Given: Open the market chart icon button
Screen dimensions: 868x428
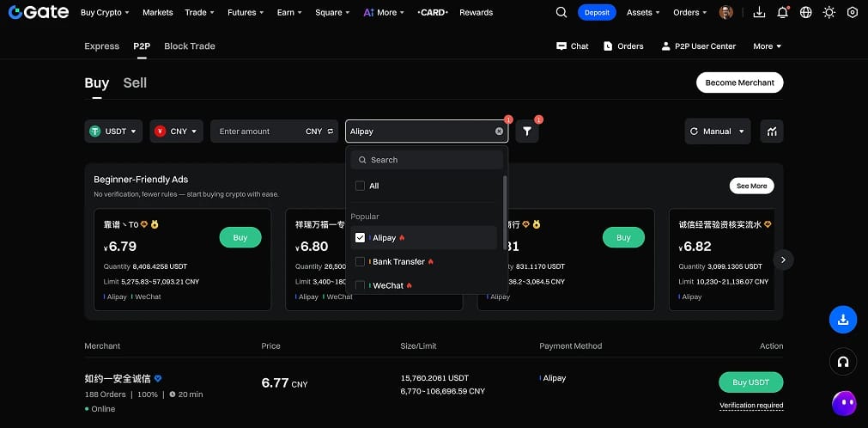Looking at the screenshot, I should (772, 131).
